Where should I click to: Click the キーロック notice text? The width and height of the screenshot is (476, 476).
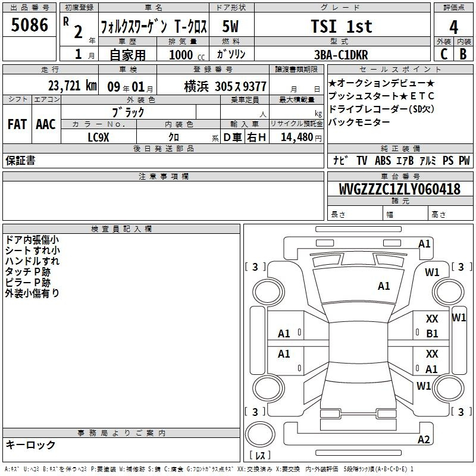(30, 445)
